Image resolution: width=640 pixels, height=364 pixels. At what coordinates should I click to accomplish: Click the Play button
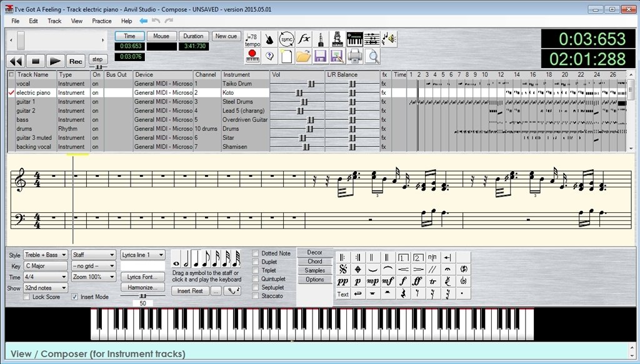(55, 61)
